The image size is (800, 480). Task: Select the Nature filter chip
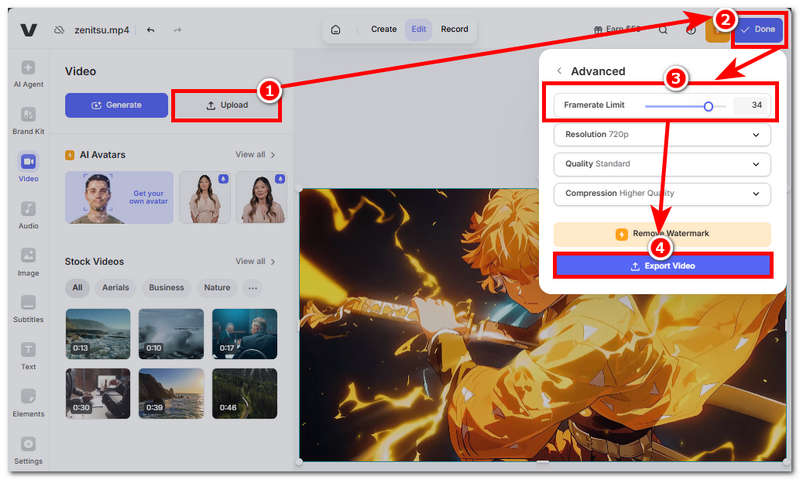[x=217, y=288]
